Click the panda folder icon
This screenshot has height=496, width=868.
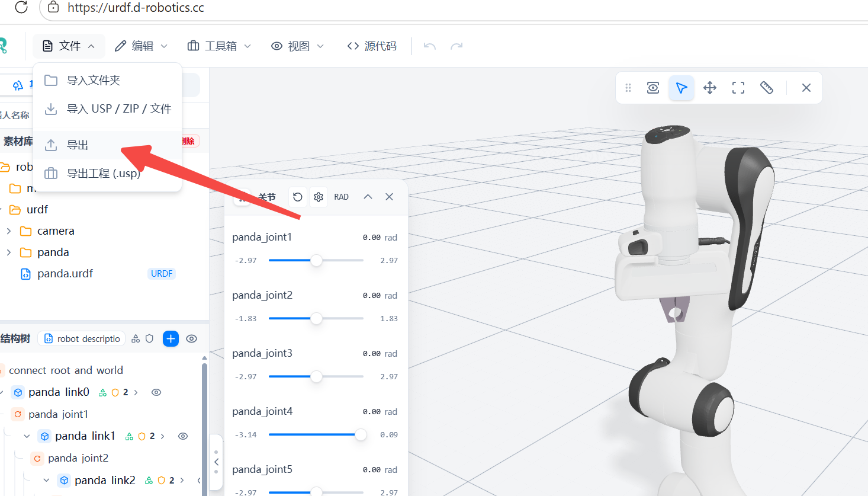[25, 252]
